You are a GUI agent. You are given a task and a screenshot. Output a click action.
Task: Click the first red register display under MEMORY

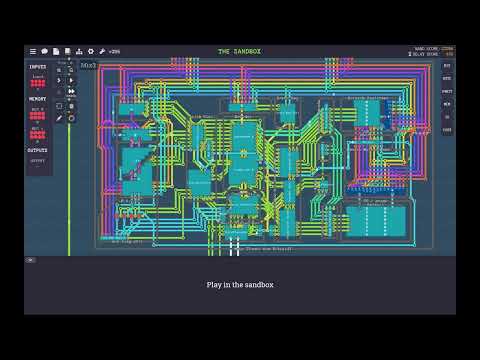pos(37,116)
